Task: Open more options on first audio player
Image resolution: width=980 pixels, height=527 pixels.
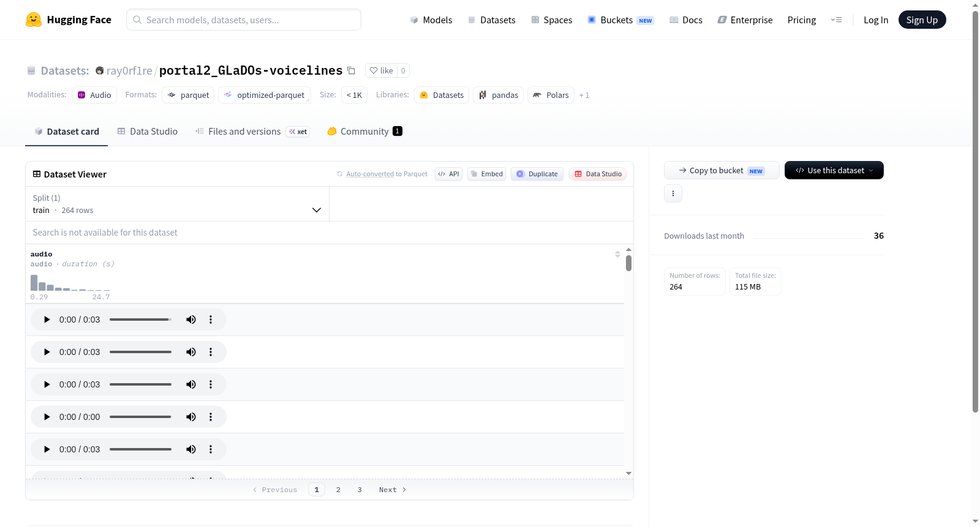Action: [x=211, y=320]
